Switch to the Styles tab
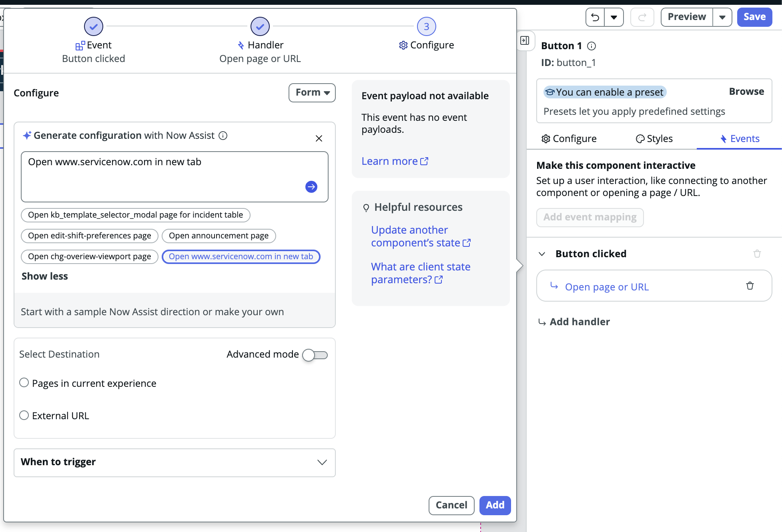Screen dimensions: 782x532 (x=654, y=139)
